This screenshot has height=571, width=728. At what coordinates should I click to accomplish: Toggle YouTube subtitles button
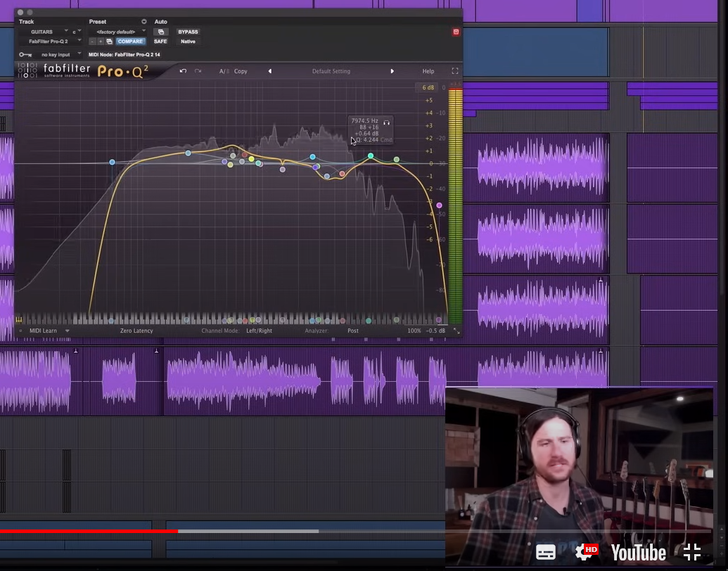coord(546,553)
